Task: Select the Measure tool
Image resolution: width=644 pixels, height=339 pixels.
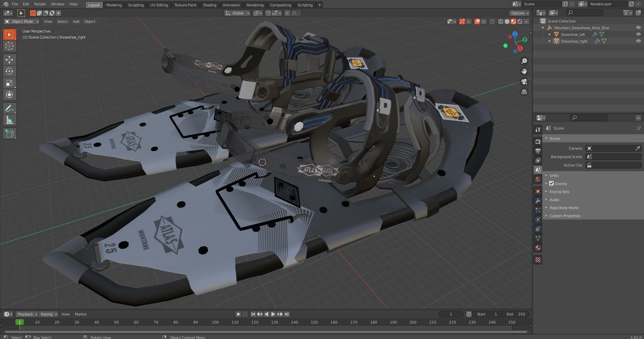Action: (10, 120)
